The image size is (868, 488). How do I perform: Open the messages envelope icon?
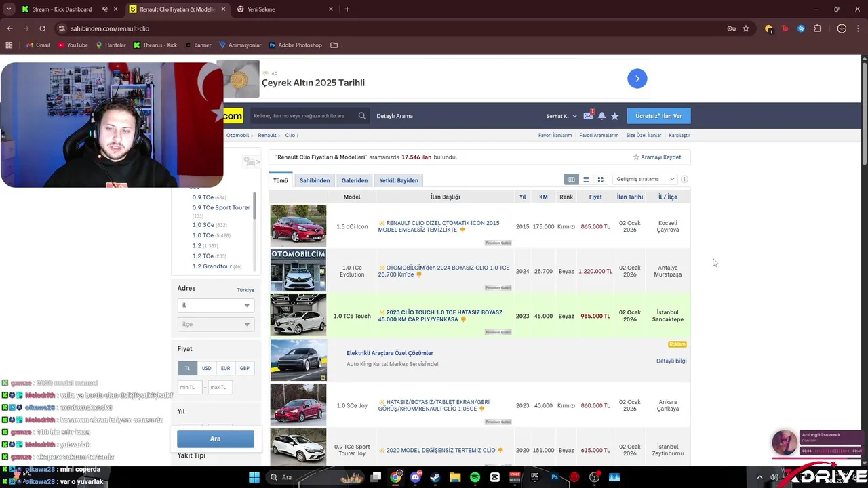click(588, 116)
